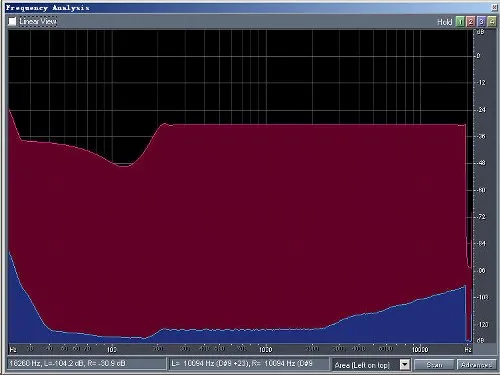Click the 10000 Hz marker on frequency axis
Screen dimensions: 500x375
(x=420, y=349)
